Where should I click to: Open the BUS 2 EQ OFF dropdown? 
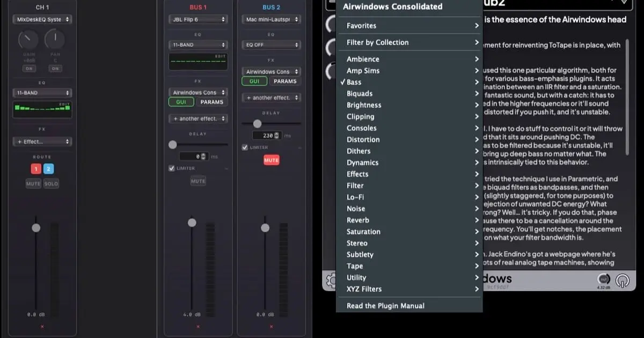coord(271,45)
